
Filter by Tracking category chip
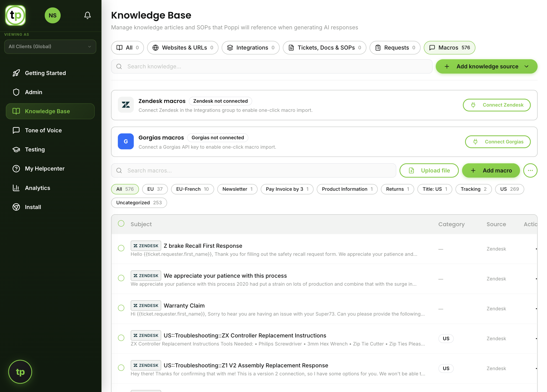tap(474, 189)
